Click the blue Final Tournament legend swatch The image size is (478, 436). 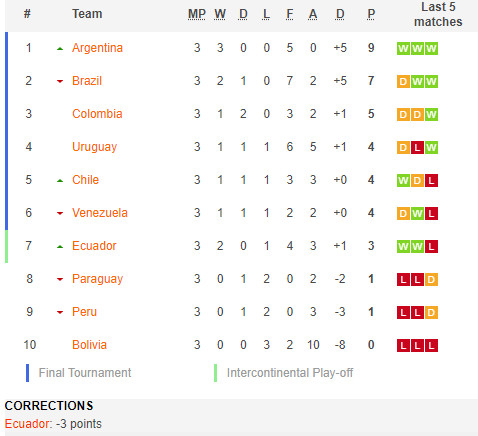coord(27,373)
